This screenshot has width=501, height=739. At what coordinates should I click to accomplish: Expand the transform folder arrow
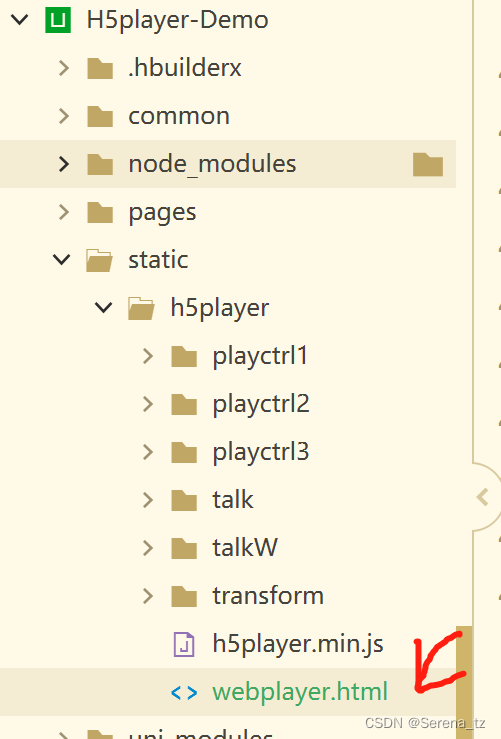148,596
